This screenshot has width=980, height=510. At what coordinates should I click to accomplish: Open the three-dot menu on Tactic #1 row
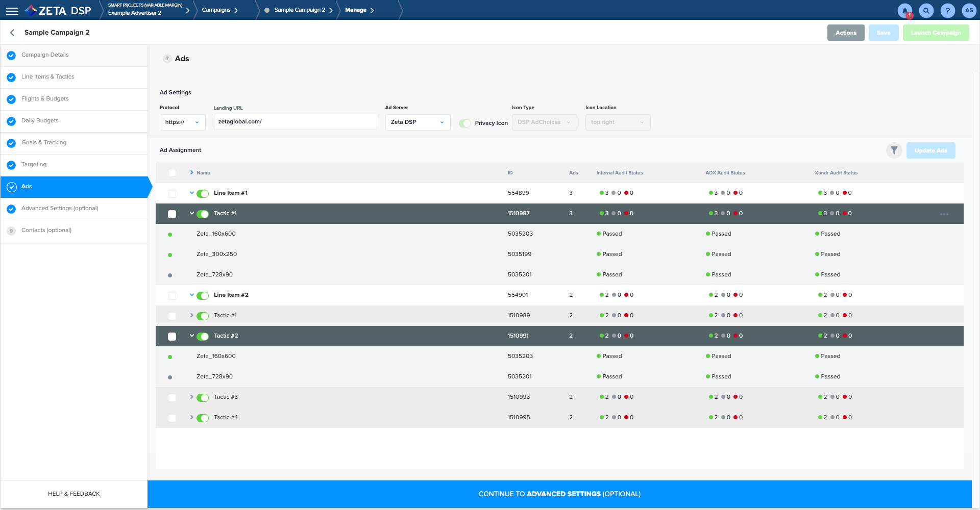[x=944, y=214]
